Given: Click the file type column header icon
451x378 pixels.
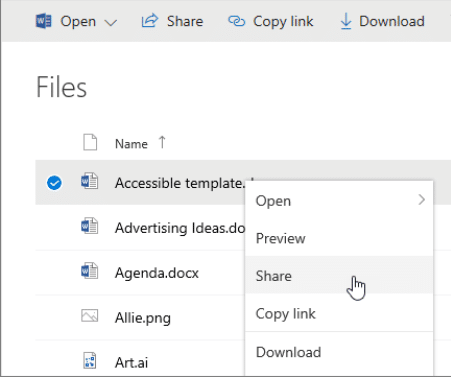Looking at the screenshot, I should pyautogui.click(x=90, y=142).
